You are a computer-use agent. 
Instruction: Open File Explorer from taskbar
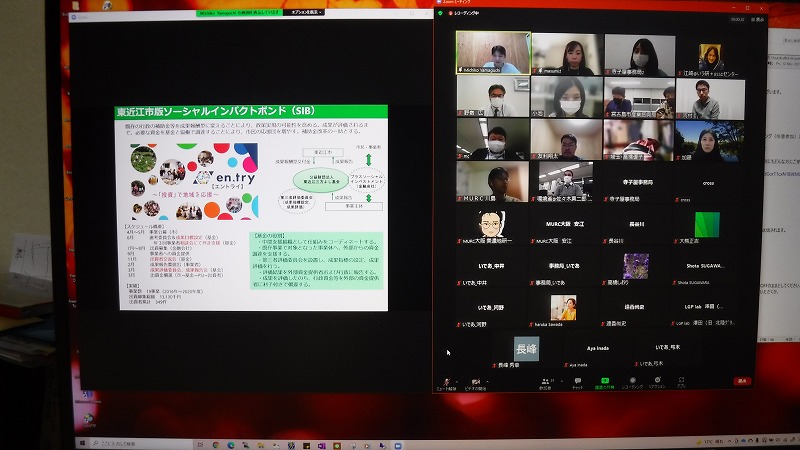[261, 445]
